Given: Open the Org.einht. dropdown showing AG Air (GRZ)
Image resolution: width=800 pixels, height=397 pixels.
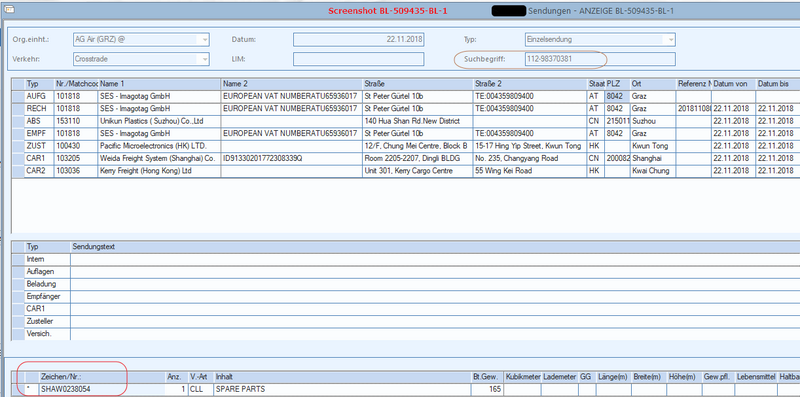Looking at the screenshot, I should pos(141,39).
